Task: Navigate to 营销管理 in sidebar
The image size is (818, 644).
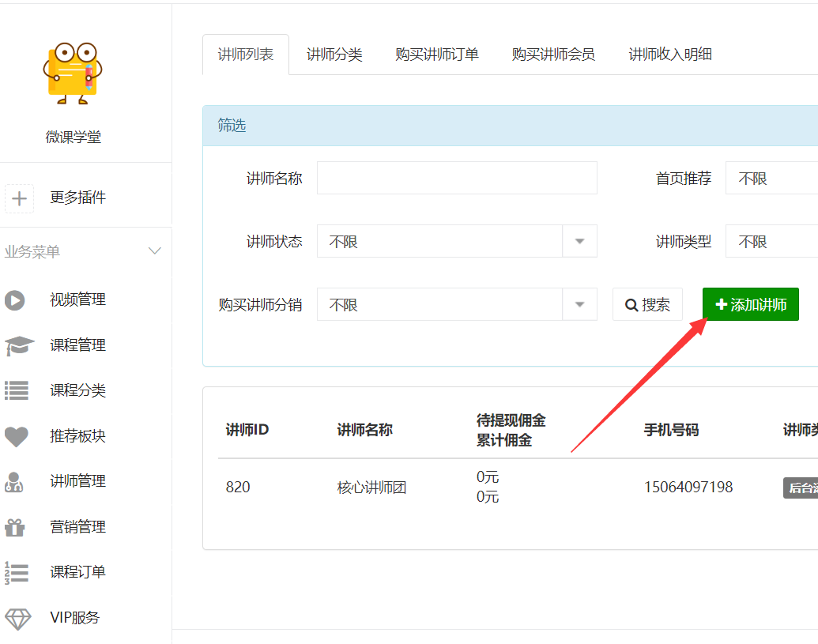Action: 77,527
